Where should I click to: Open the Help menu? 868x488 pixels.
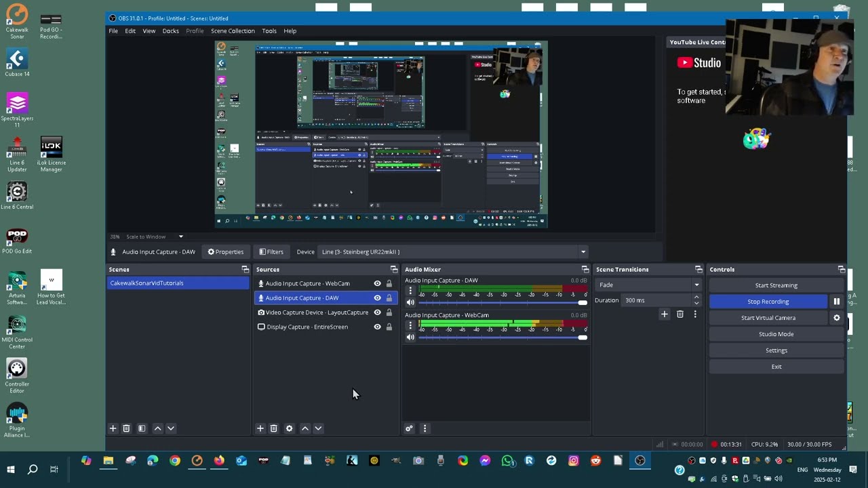click(290, 31)
